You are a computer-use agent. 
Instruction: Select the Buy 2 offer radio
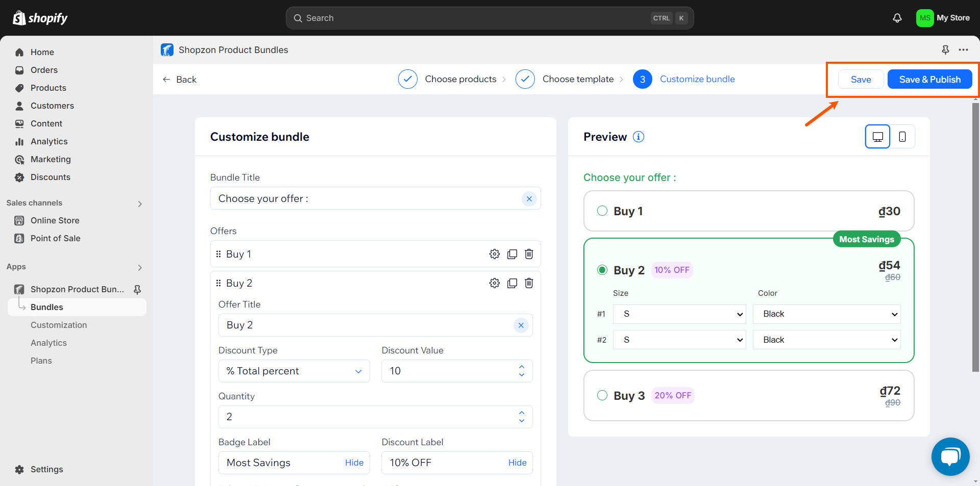(x=602, y=270)
